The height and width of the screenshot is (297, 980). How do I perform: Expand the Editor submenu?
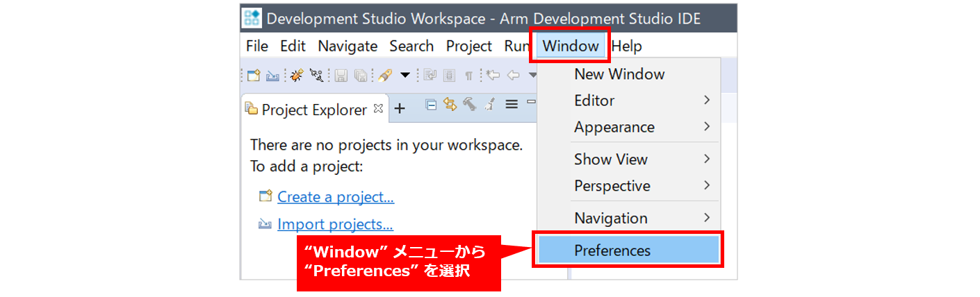click(628, 101)
